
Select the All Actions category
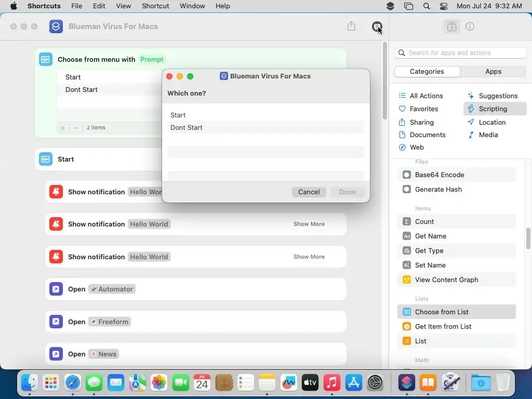pyautogui.click(x=421, y=96)
